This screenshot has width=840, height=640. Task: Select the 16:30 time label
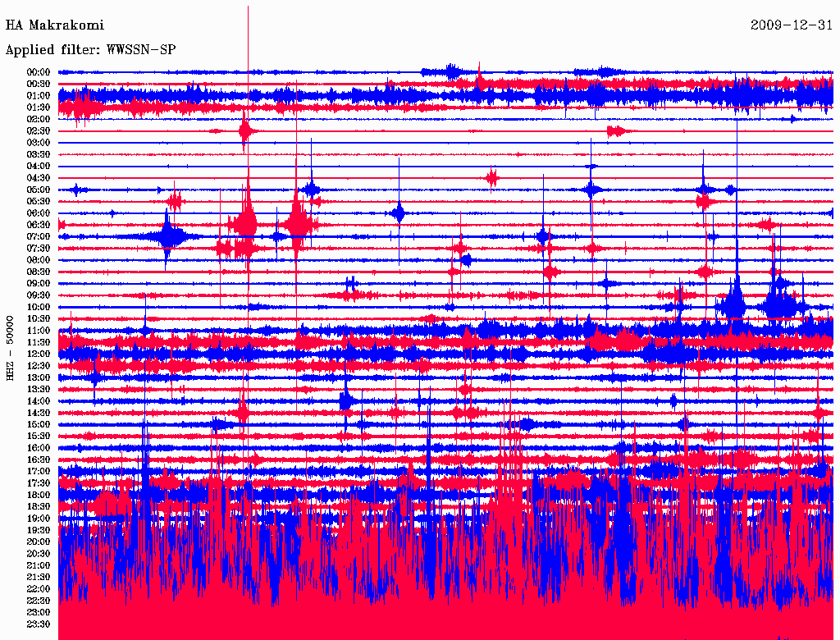click(x=39, y=460)
